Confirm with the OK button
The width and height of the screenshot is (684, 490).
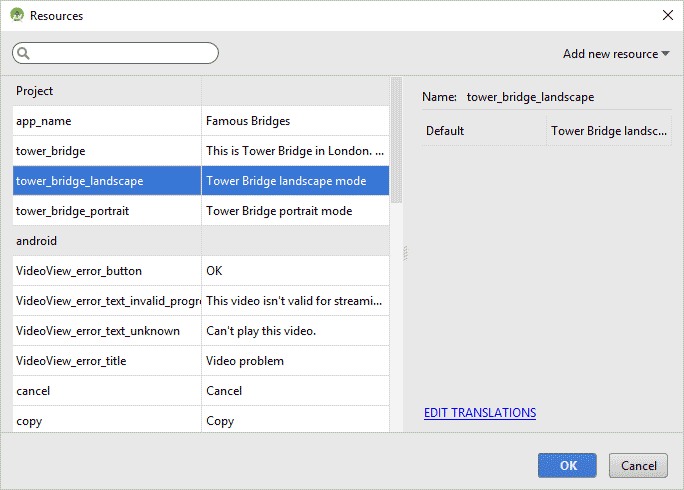coord(567,466)
